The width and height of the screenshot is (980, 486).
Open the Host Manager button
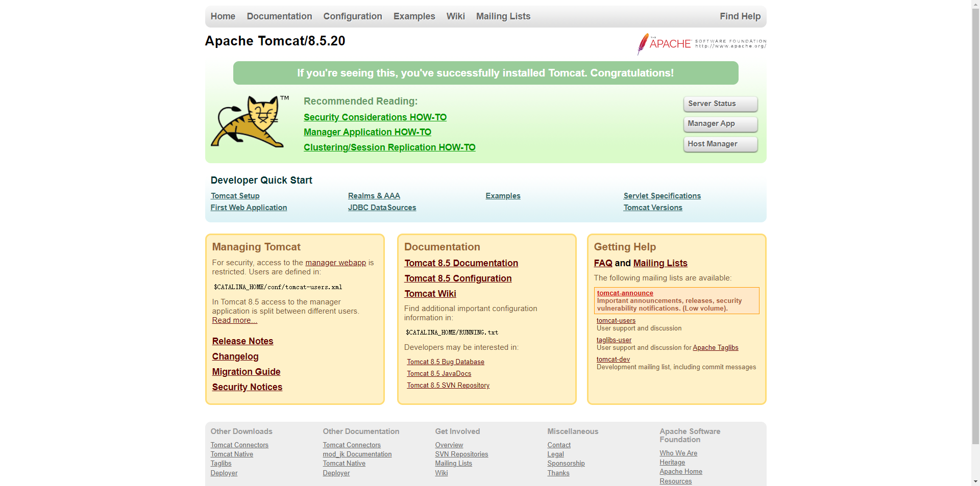pos(720,144)
